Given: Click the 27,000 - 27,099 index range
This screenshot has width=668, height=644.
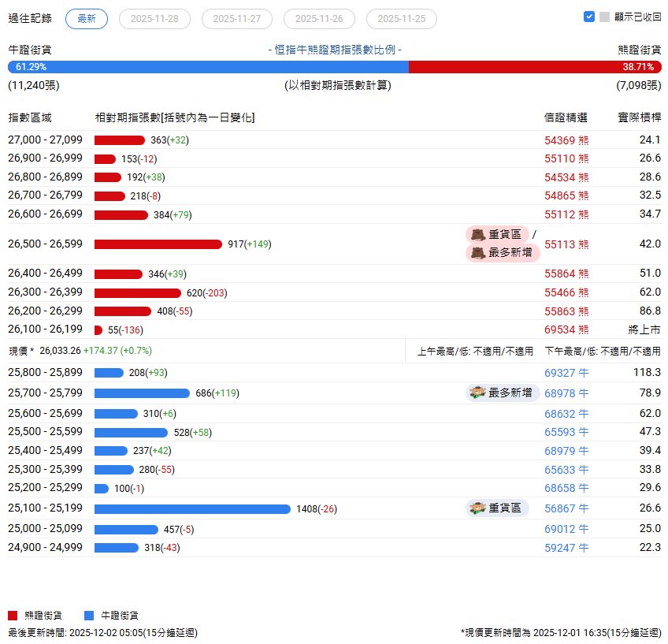Looking at the screenshot, I should pyautogui.click(x=45, y=140).
